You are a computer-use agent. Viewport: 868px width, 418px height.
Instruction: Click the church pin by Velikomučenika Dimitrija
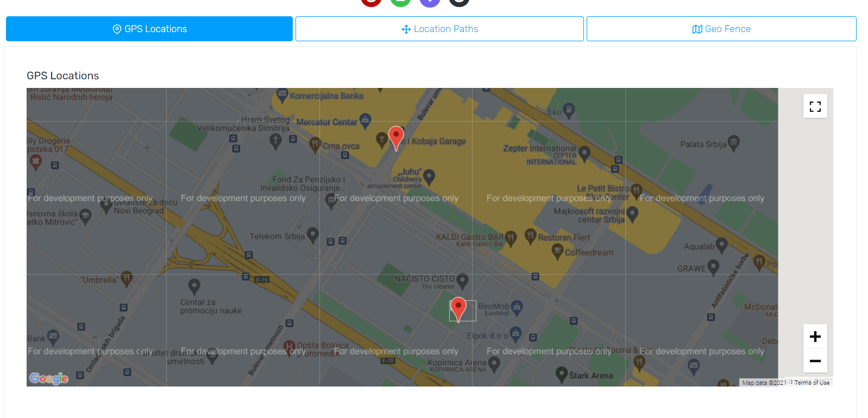[x=275, y=142]
